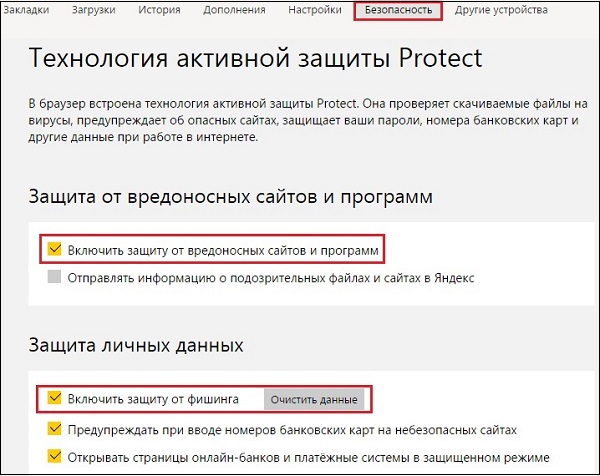Viewport: 600px width, 476px height.
Task: Uncheck the Включить защиту от вредоносных сайтов checkbox
Action: [x=54, y=248]
